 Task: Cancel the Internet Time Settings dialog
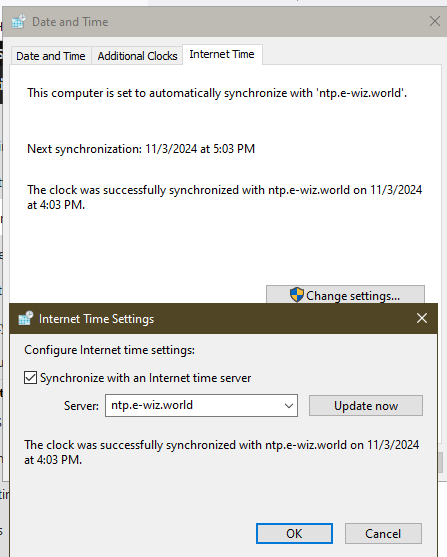pyautogui.click(x=383, y=533)
